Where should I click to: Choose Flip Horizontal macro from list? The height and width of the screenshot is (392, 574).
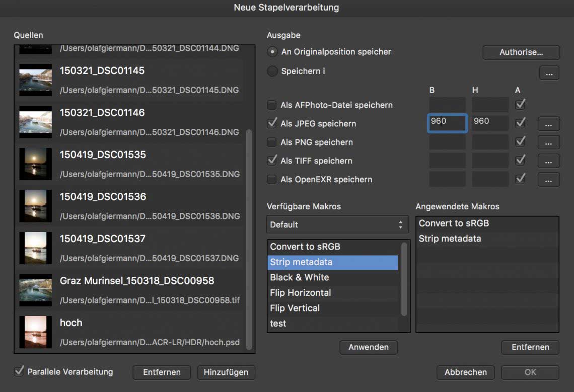(x=300, y=293)
